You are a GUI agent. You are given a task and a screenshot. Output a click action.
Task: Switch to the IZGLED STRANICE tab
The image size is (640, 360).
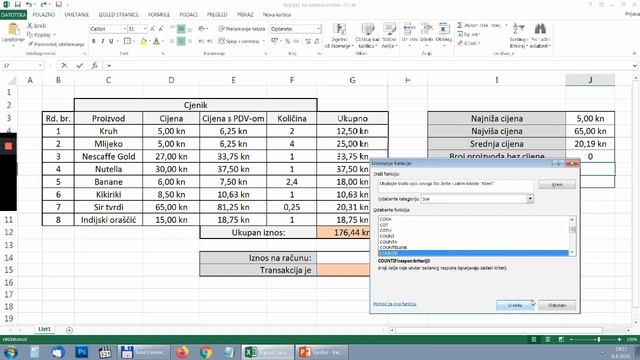pos(118,15)
